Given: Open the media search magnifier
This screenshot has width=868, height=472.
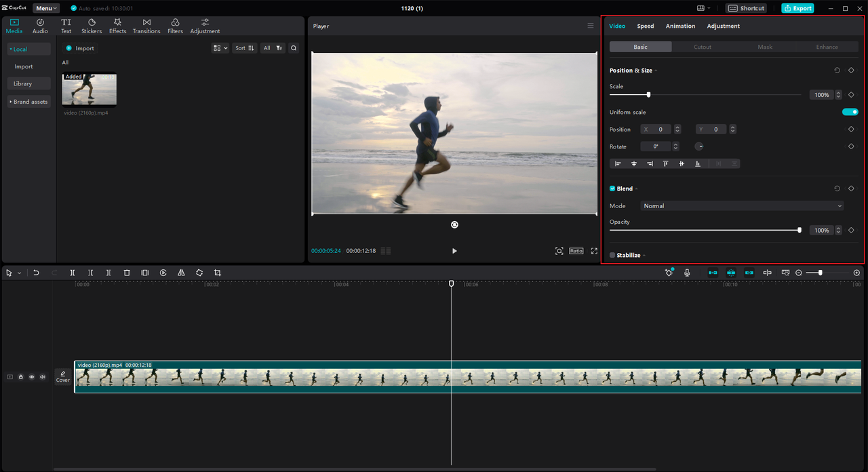Looking at the screenshot, I should tap(294, 48).
